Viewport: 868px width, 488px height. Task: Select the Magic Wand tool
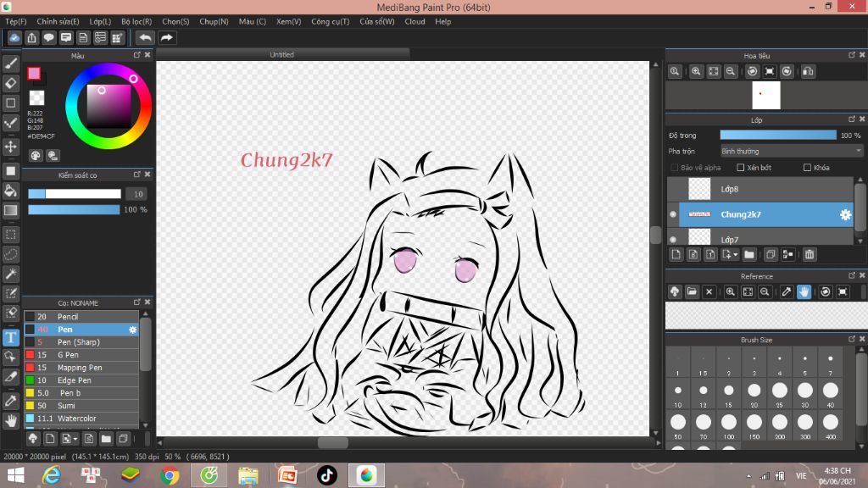coord(10,274)
